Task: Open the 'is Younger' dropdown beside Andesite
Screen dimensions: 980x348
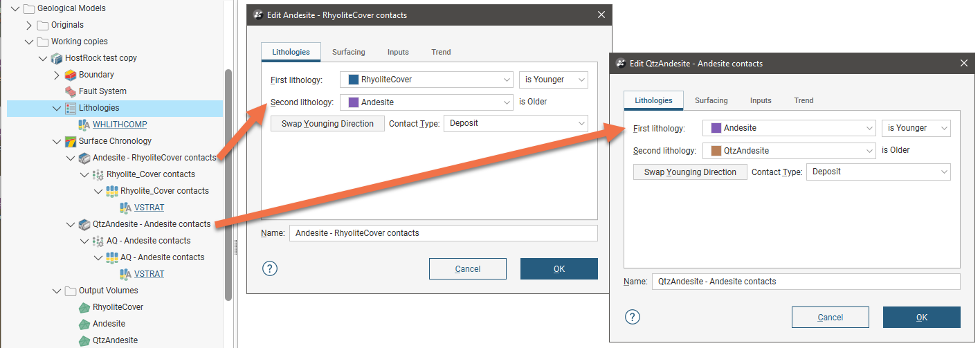Action: [916, 128]
